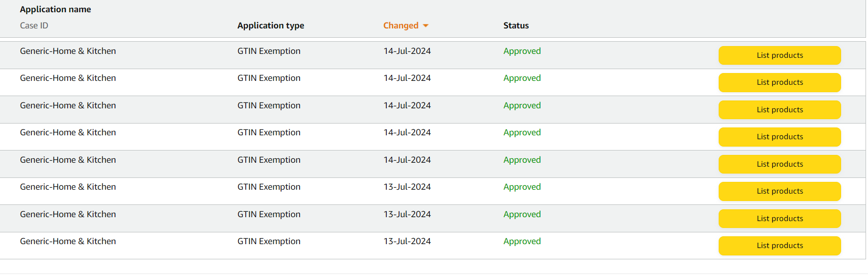Click List products in the seventh row
This screenshot has height=276, width=868.
tap(779, 219)
